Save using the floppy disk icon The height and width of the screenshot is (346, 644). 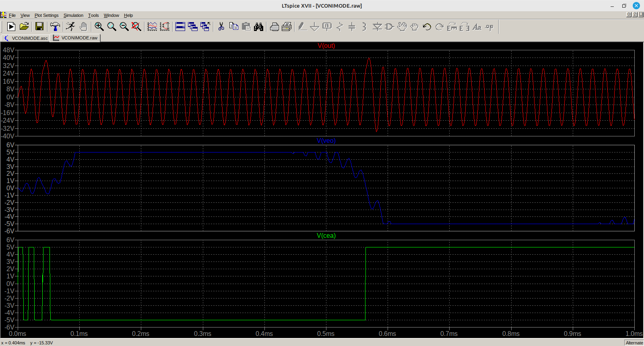39,27
